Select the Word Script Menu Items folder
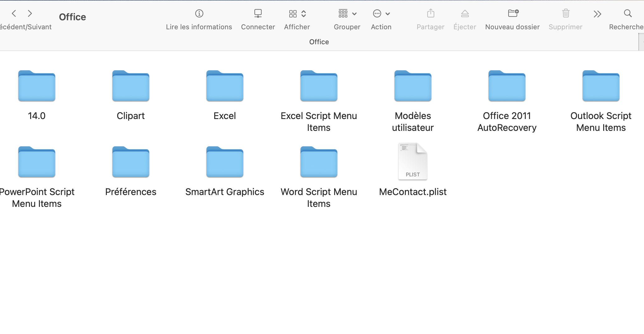This screenshot has width=644, height=334. click(x=319, y=162)
